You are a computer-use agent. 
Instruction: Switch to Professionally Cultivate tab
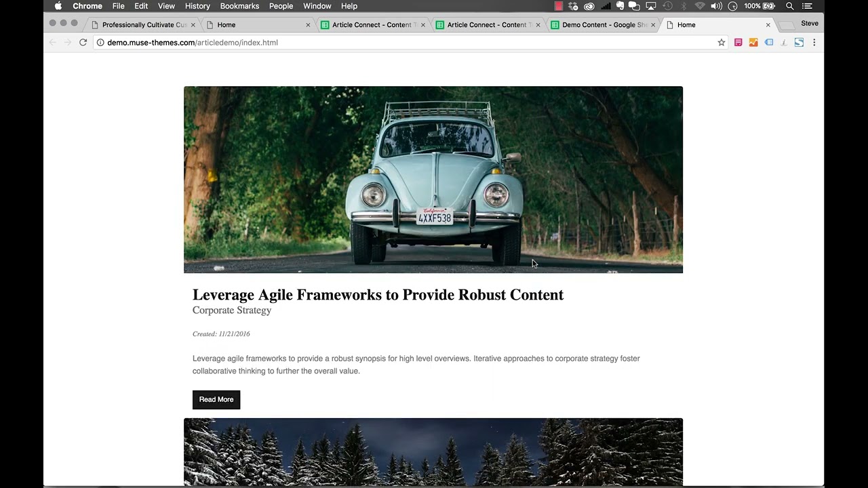[144, 25]
